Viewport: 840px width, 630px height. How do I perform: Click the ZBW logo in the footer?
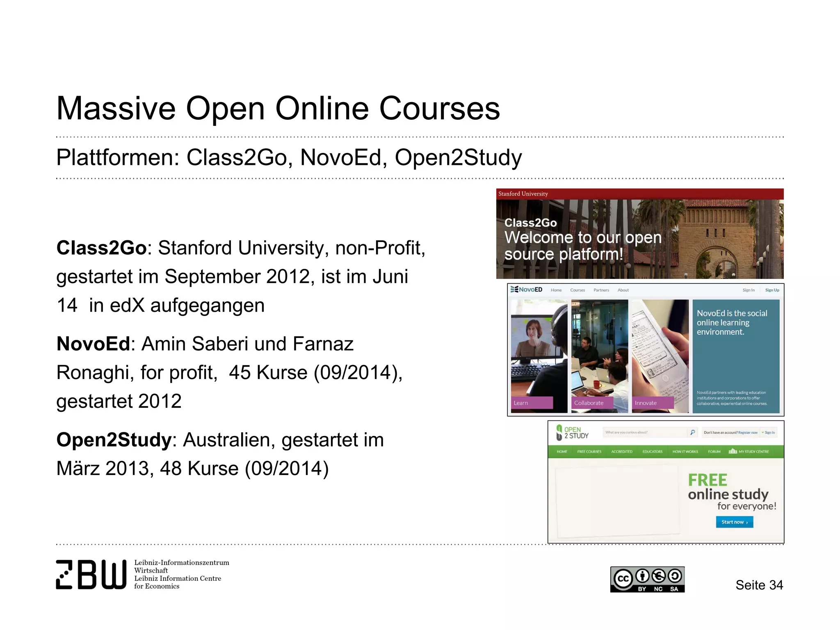[x=91, y=575]
